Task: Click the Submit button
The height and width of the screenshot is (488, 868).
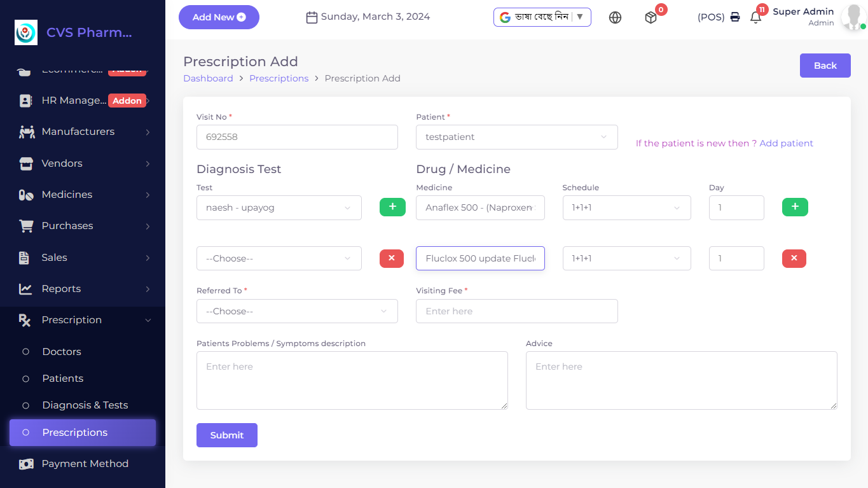Action: [x=226, y=435]
